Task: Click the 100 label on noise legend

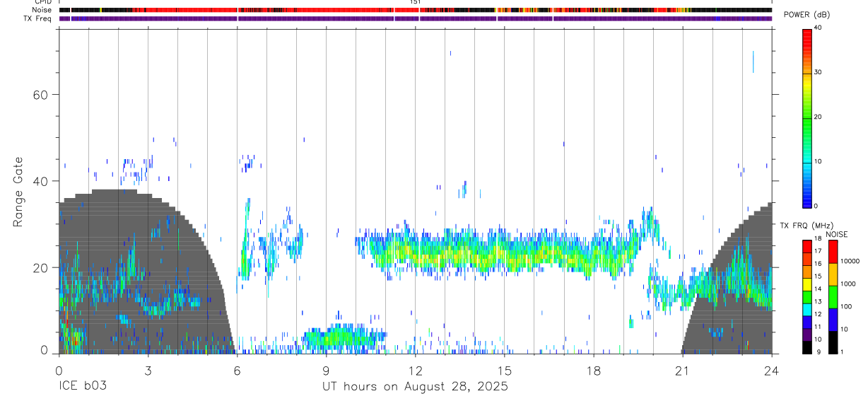Action: (x=845, y=307)
